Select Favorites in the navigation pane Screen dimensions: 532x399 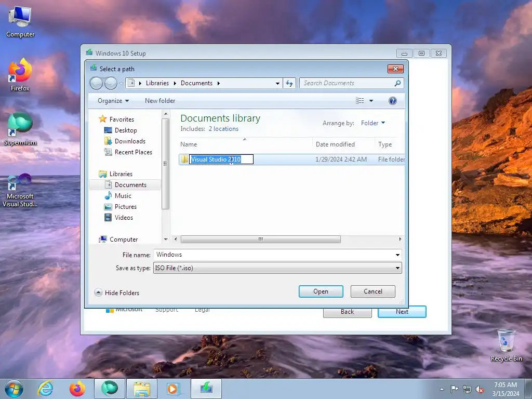[122, 119]
